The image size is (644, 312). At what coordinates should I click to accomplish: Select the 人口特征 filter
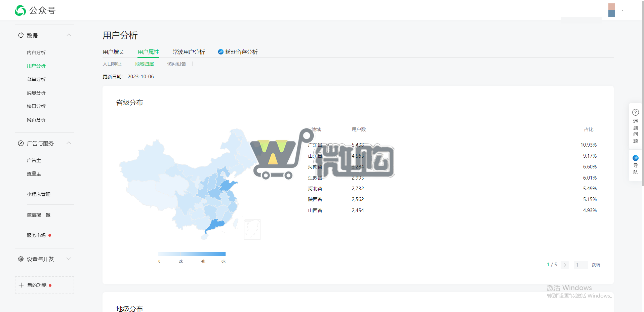click(x=112, y=64)
